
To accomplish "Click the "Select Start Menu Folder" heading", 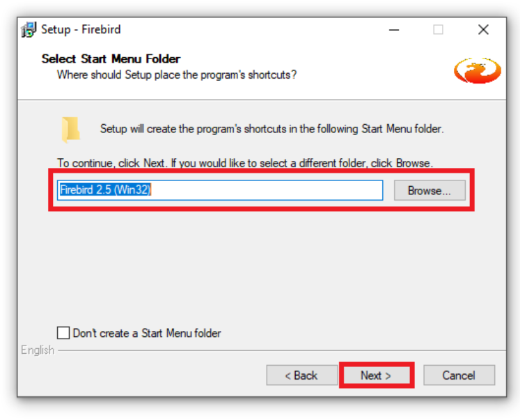I will pos(111,59).
